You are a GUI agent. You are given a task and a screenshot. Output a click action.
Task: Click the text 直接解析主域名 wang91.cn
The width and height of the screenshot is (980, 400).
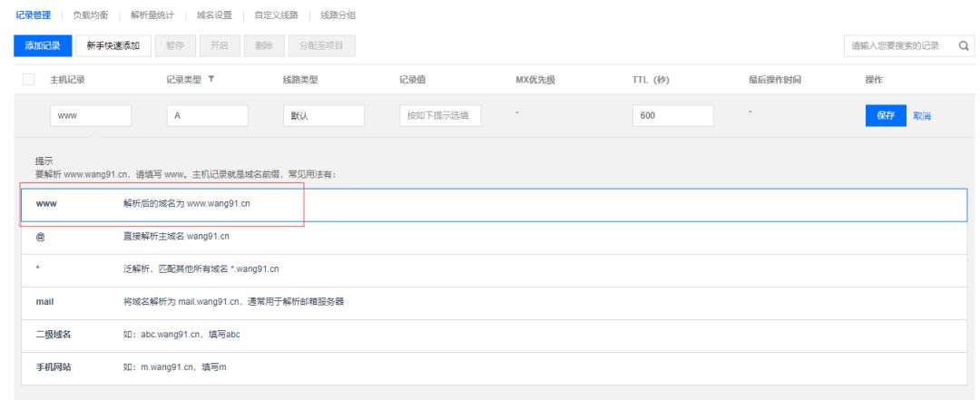tap(176, 237)
